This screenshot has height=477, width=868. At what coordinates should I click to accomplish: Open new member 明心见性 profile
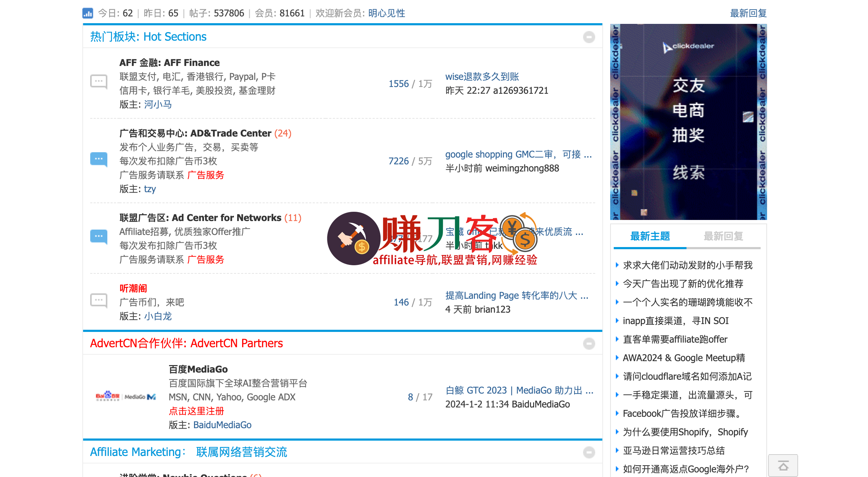pyautogui.click(x=387, y=13)
